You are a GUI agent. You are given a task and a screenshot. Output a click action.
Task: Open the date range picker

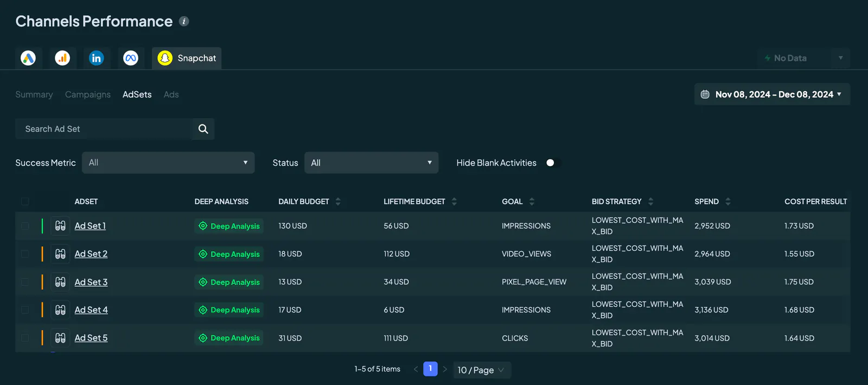pos(772,94)
